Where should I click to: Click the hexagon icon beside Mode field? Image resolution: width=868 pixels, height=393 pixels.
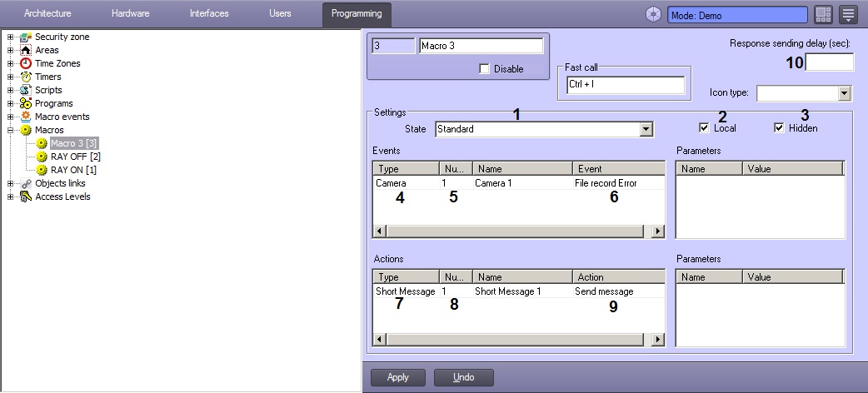[654, 15]
